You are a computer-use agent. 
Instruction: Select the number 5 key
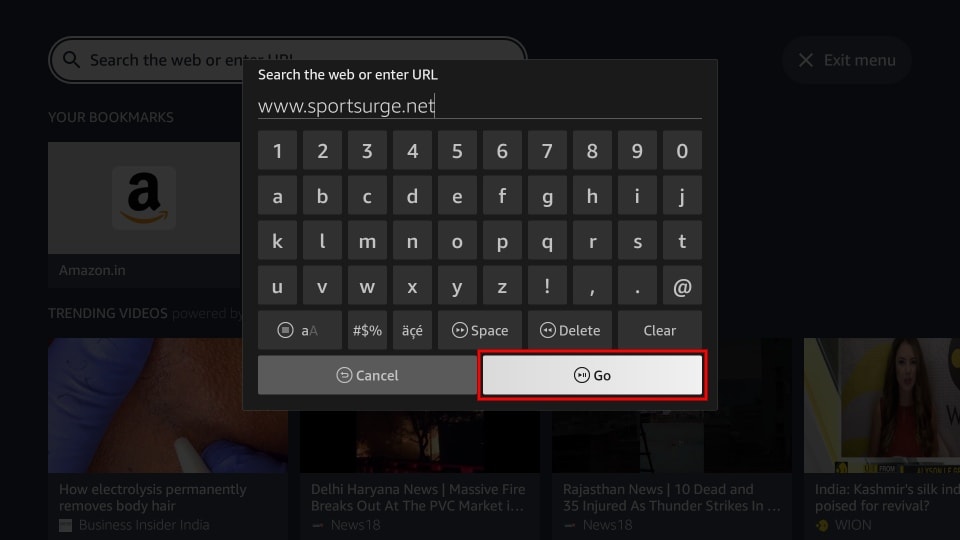tap(457, 151)
